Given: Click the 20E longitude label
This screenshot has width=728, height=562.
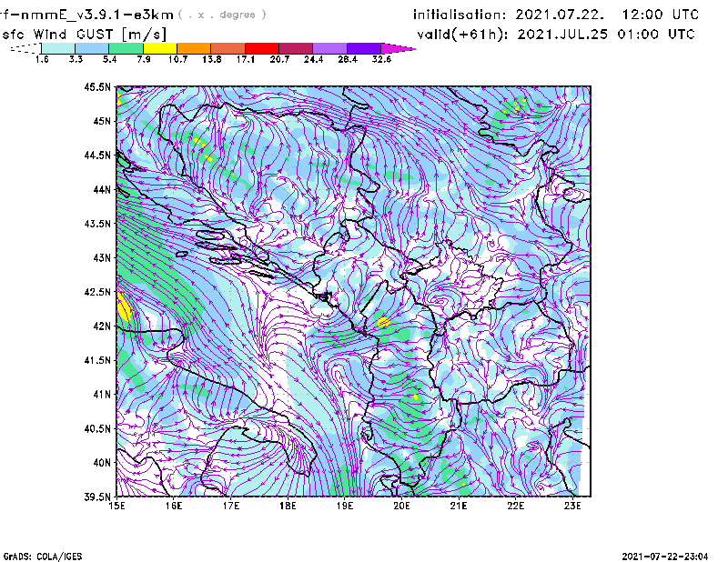Looking at the screenshot, I should click(x=401, y=506).
